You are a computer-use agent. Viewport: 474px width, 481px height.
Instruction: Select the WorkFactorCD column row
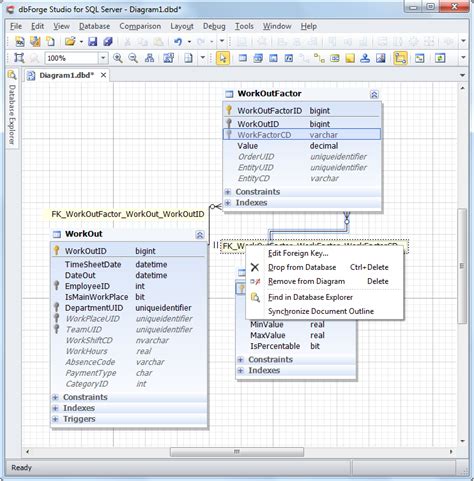click(x=302, y=135)
